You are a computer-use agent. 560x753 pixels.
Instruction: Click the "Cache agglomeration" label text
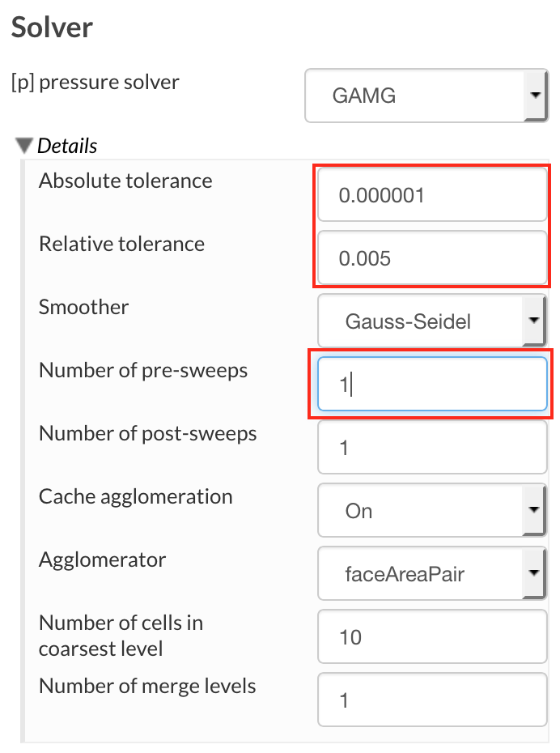tap(135, 496)
